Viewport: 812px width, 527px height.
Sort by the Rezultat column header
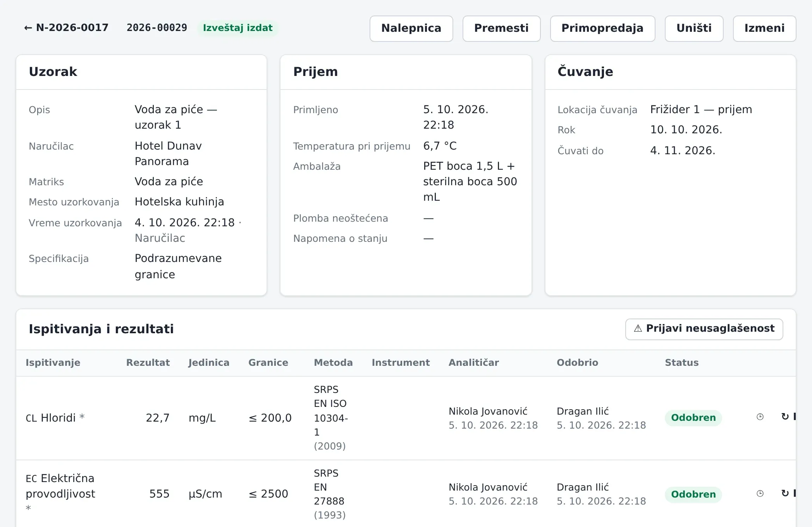148,363
